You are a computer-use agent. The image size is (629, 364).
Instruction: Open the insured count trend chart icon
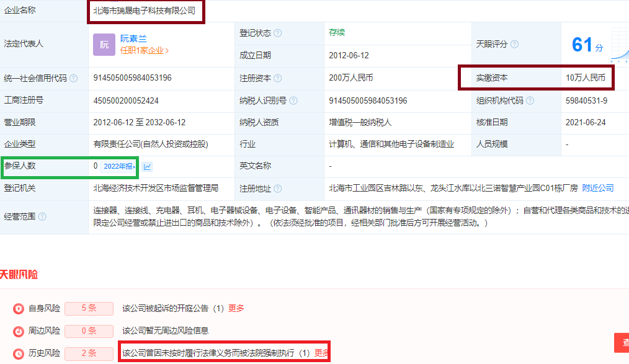[x=147, y=166]
